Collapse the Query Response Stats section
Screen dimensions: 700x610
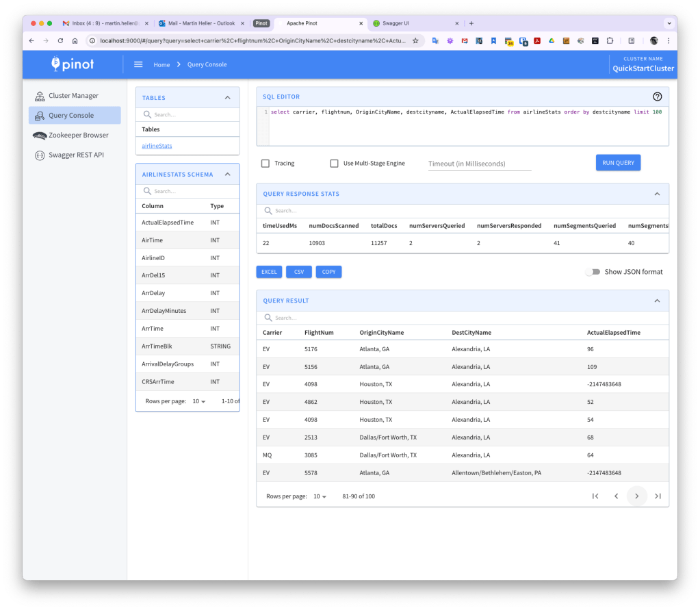pyautogui.click(x=657, y=194)
